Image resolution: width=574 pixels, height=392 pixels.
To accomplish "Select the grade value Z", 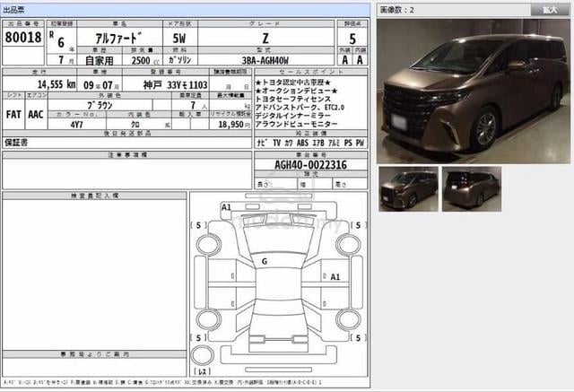I will click(265, 38).
